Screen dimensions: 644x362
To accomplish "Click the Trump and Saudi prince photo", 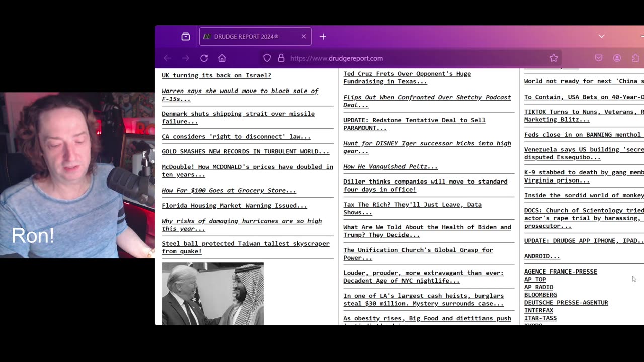I will [x=212, y=294].
